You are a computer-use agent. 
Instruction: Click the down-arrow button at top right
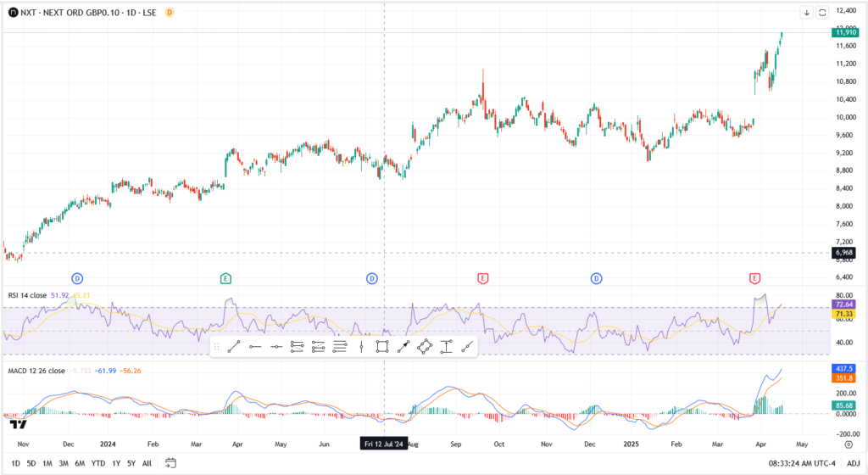click(806, 13)
